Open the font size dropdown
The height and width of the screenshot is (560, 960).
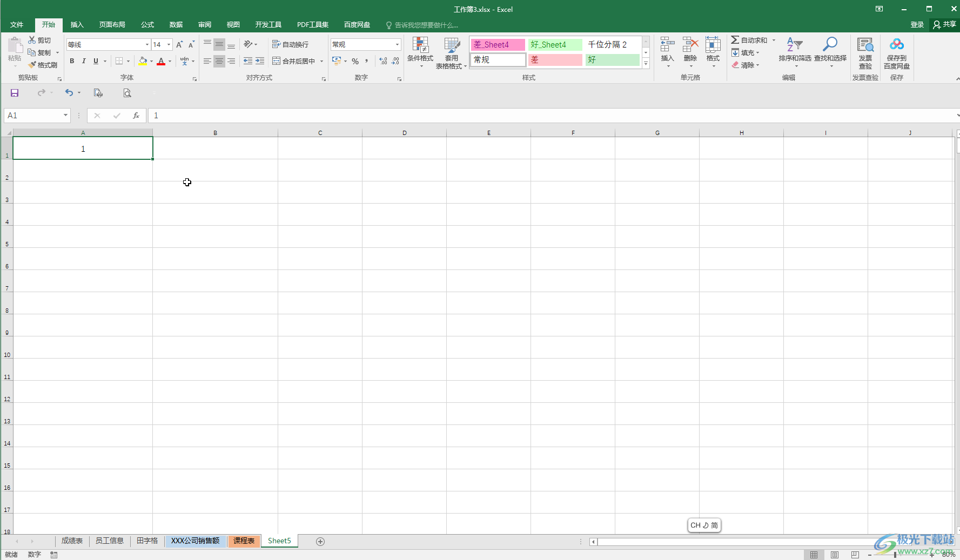pyautogui.click(x=169, y=44)
